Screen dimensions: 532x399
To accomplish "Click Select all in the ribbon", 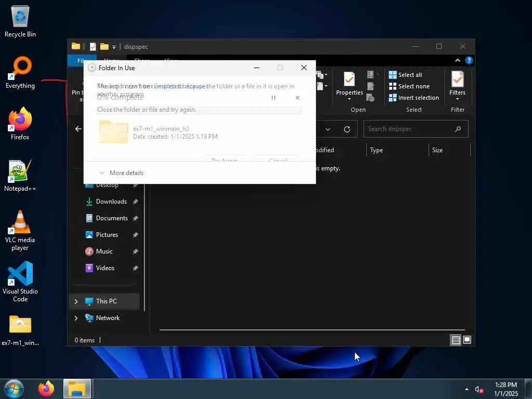I will [405, 75].
